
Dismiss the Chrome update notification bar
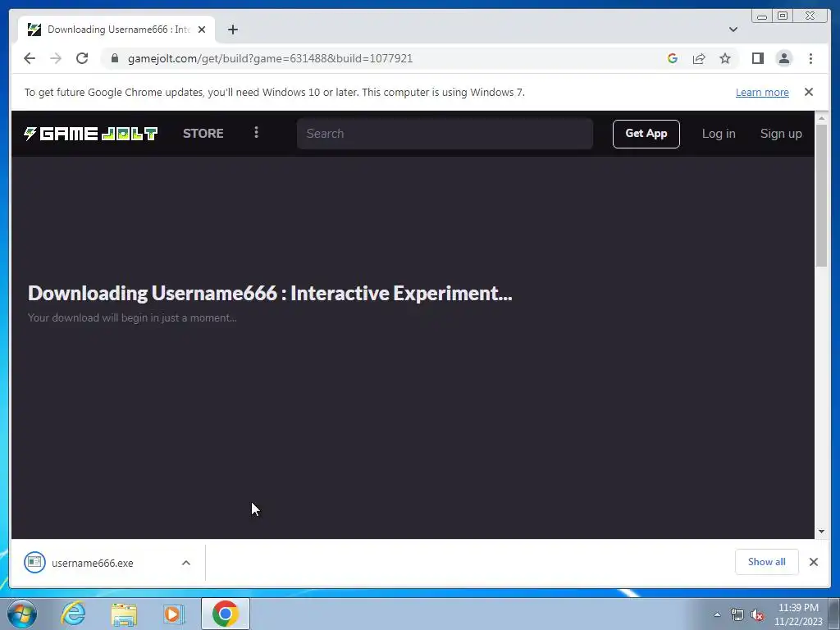[808, 92]
